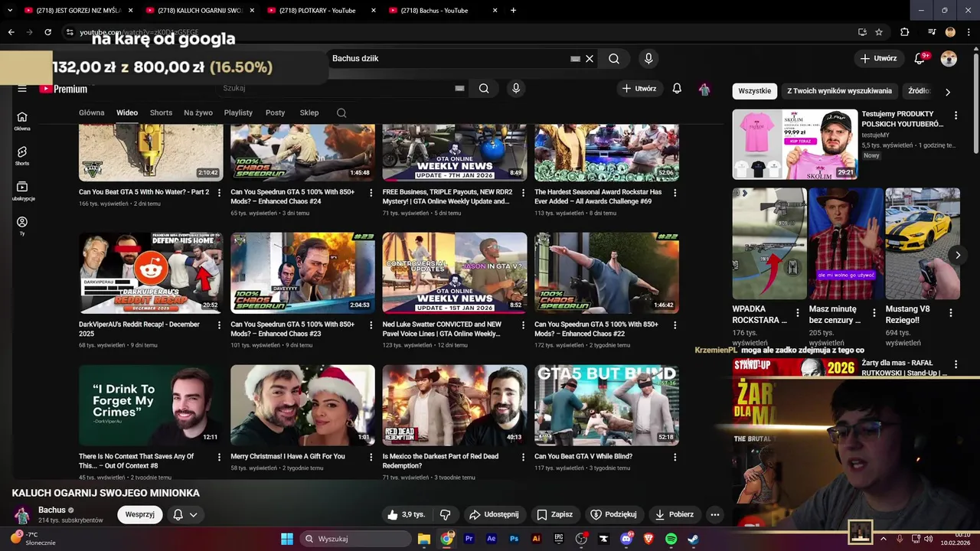Screen dimensions: 980x551
Task: Open Discord from the taskbar
Action: [x=626, y=539]
